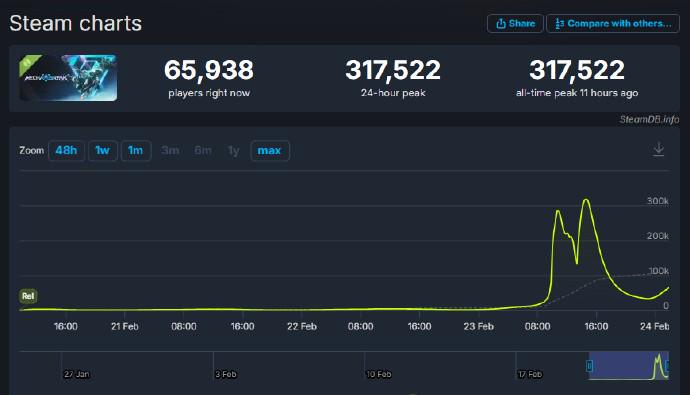Screen dimensions: 690x395
Task: Click the green Rel release marker
Action: click(28, 296)
